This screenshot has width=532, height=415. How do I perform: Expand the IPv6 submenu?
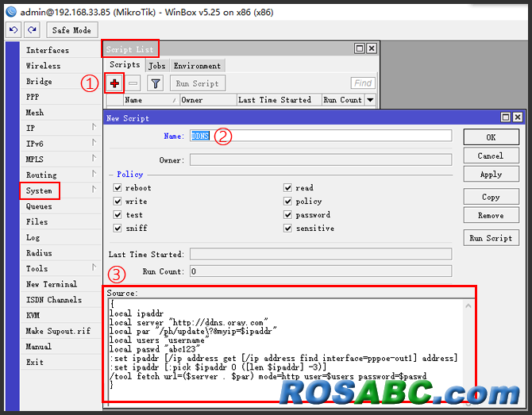[x=94, y=143]
